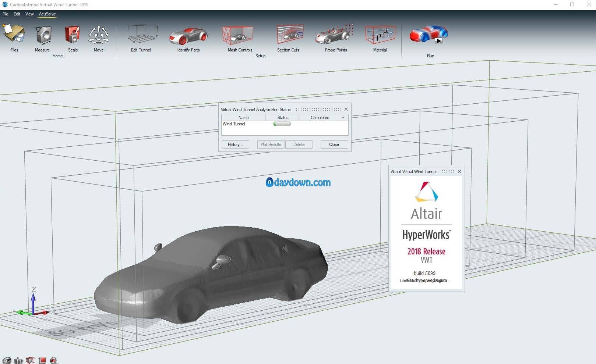The image size is (596, 364).
Task: Select the AcuSolve ribbon tab
Action: point(47,14)
